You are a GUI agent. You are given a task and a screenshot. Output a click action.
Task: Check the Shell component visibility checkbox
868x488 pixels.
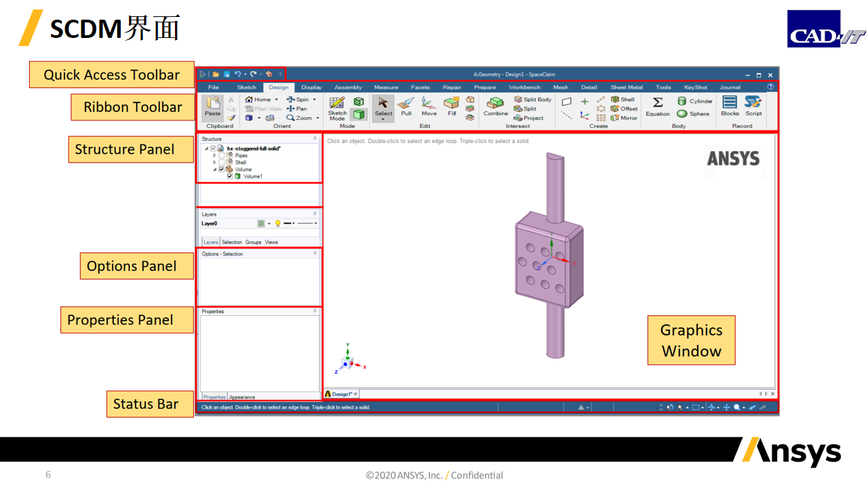point(221,162)
